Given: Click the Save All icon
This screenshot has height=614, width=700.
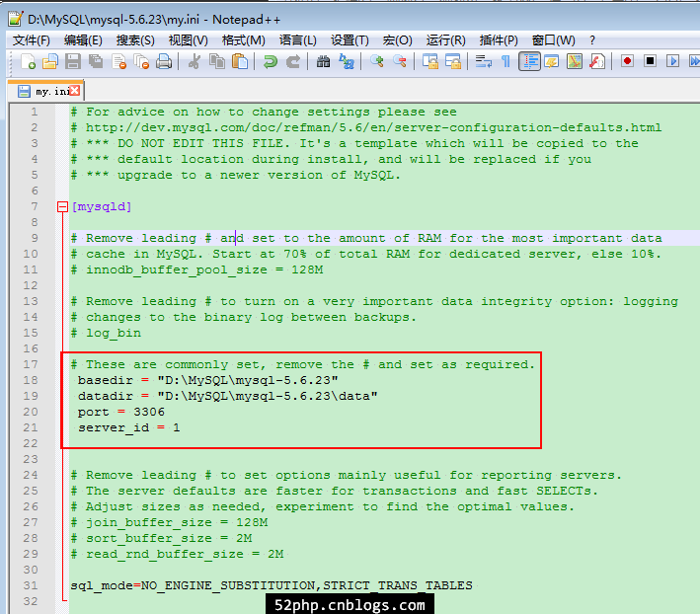Looking at the screenshot, I should pyautogui.click(x=96, y=61).
